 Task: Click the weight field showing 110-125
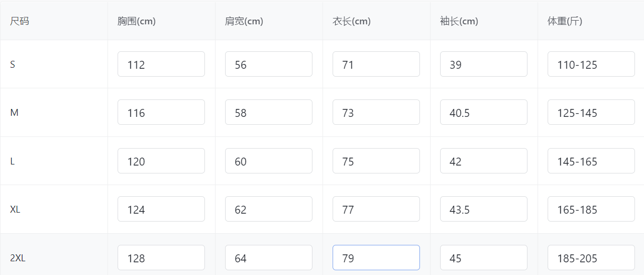[591, 64]
